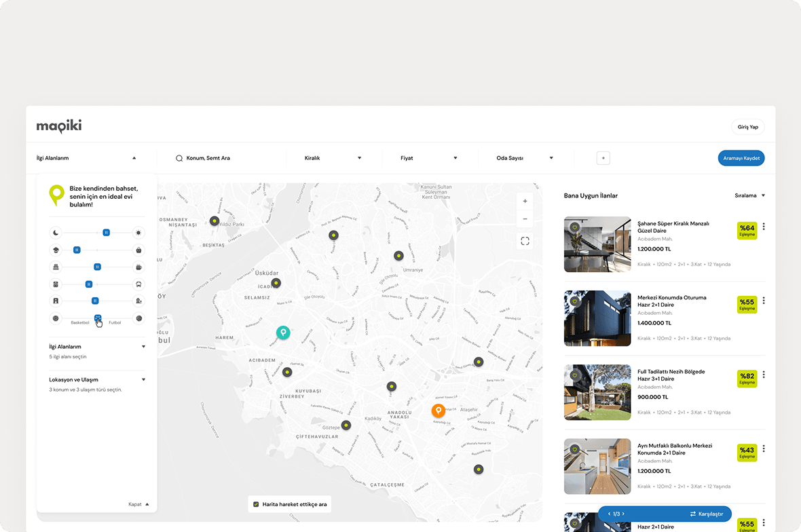
Task: Select the bus icon on the transport slider
Action: [x=138, y=284]
